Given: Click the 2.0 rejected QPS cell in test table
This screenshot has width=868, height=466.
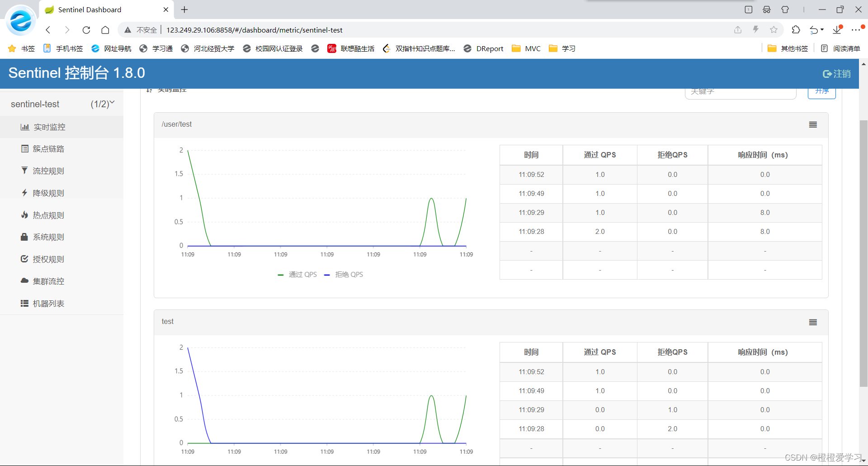Looking at the screenshot, I should [x=672, y=429].
